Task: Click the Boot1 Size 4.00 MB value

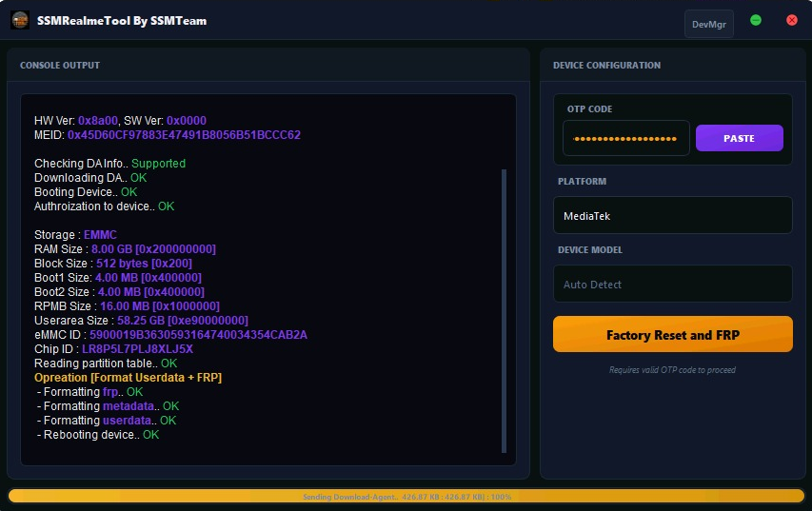Action: click(149, 278)
